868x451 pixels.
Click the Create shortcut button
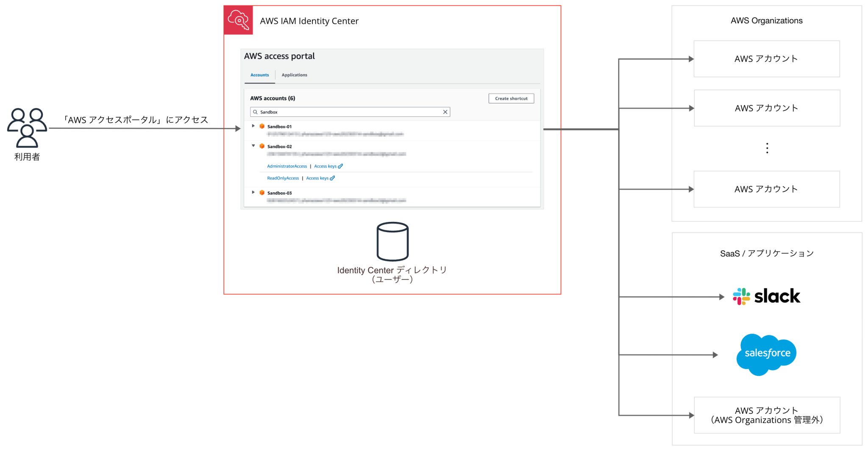(511, 98)
